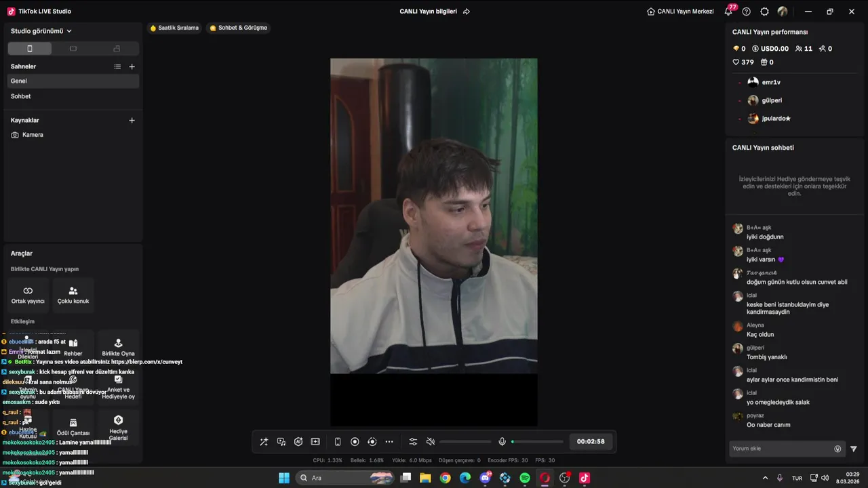Open the media and music overlay tool
The width and height of the screenshot is (868, 488).
tap(281, 442)
